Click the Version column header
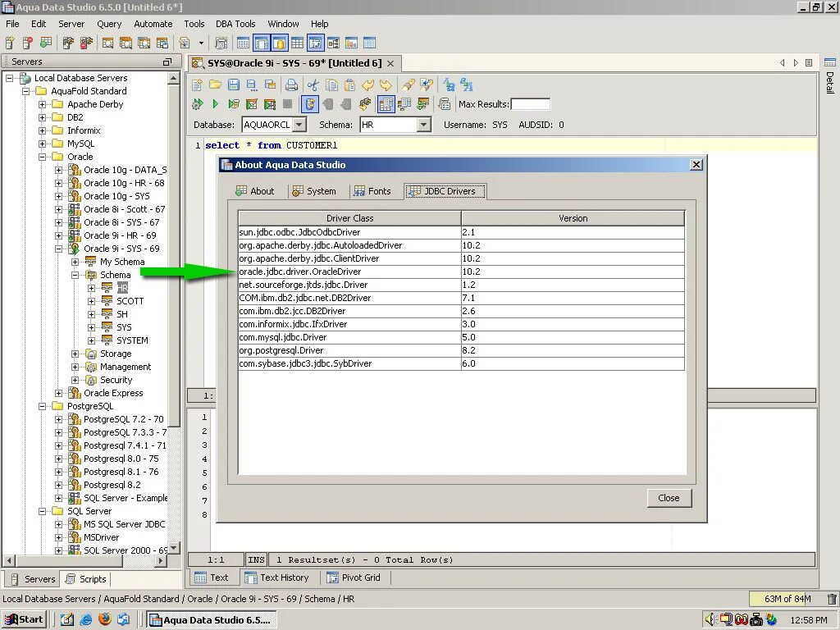This screenshot has height=630, width=840. 573,218
